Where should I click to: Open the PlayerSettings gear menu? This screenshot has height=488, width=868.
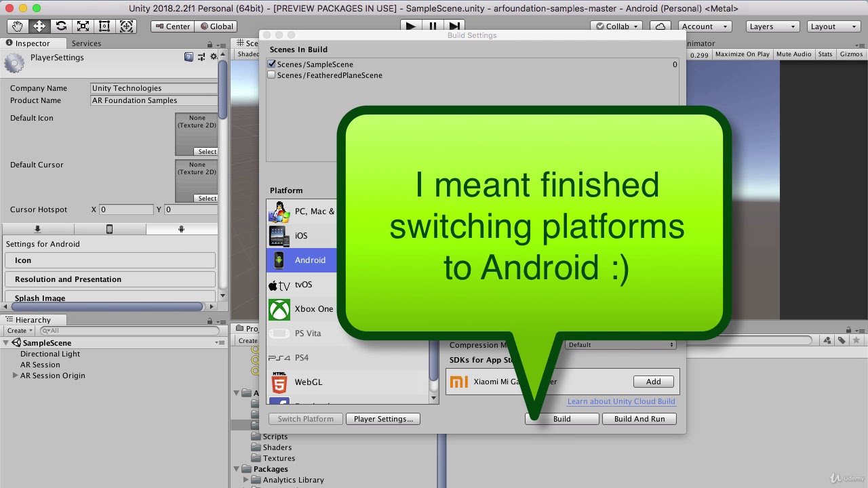pos(214,57)
